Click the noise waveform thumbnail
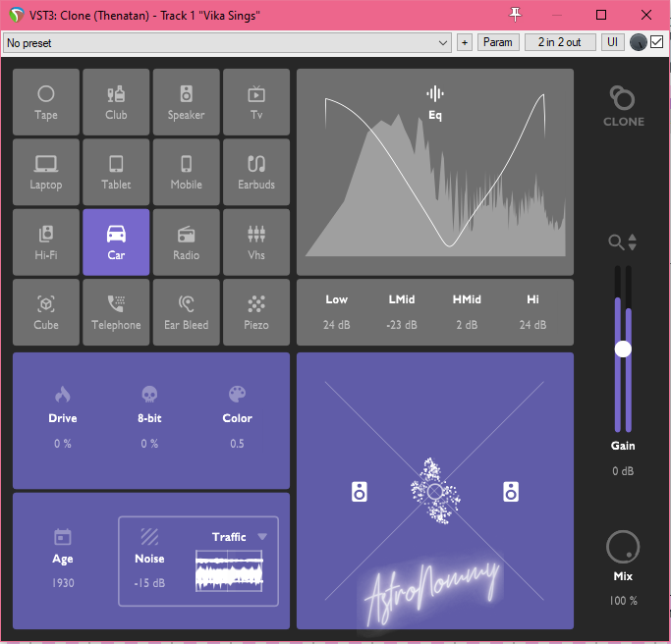Screen dimensions: 671x644 tap(229, 571)
